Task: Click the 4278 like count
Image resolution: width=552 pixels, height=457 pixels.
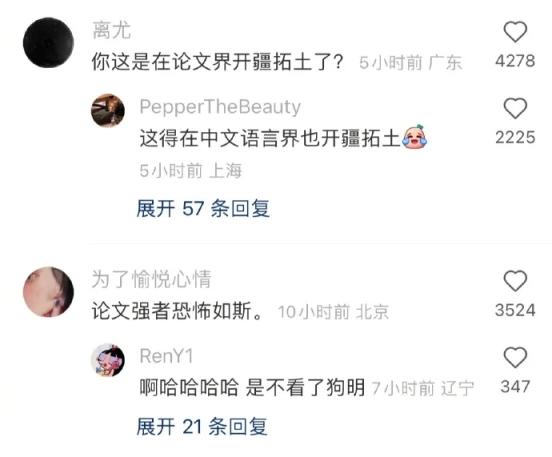Action: 515,61
